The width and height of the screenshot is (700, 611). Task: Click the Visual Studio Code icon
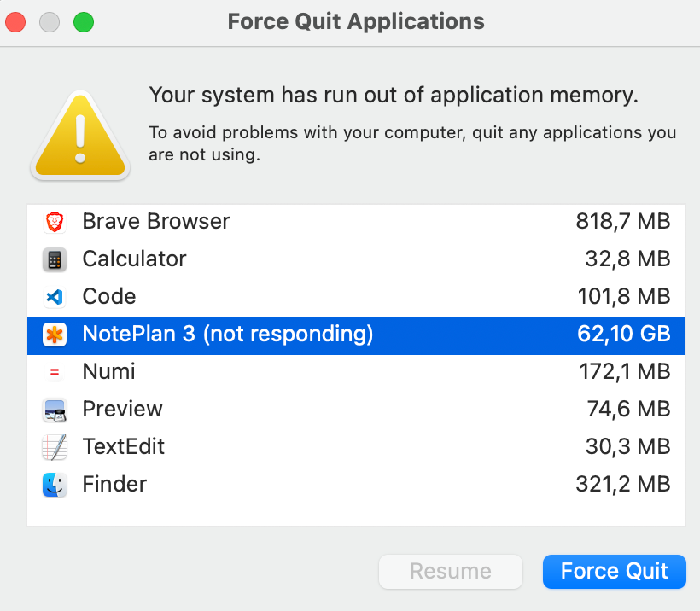[x=55, y=297]
